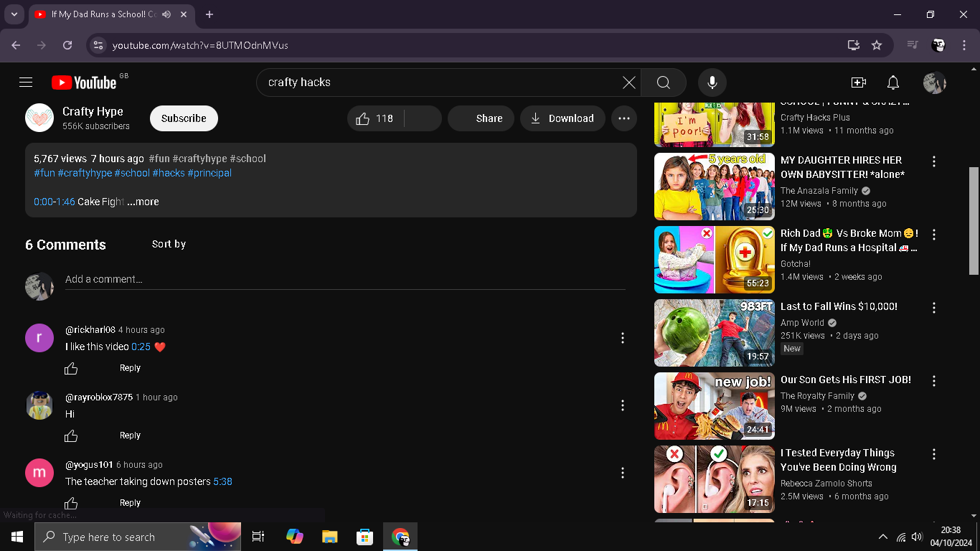Subscribe to Crafty Hype

tap(184, 118)
